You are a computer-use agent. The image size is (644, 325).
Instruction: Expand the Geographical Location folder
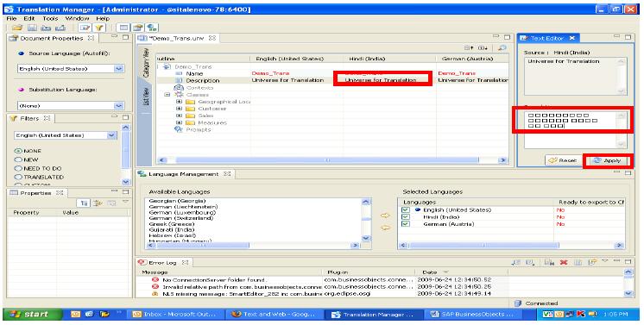(x=179, y=102)
